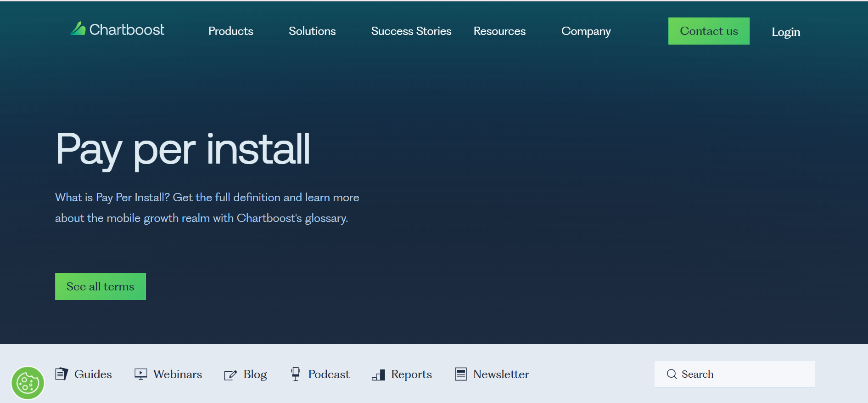Screen dimensions: 868x403
Task: Open the Solutions menu
Action: point(312,31)
